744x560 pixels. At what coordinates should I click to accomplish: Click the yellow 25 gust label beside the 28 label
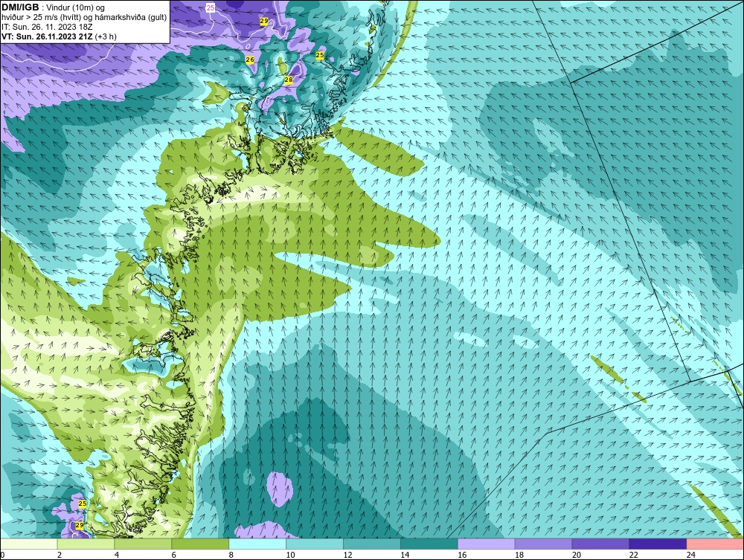(x=320, y=56)
